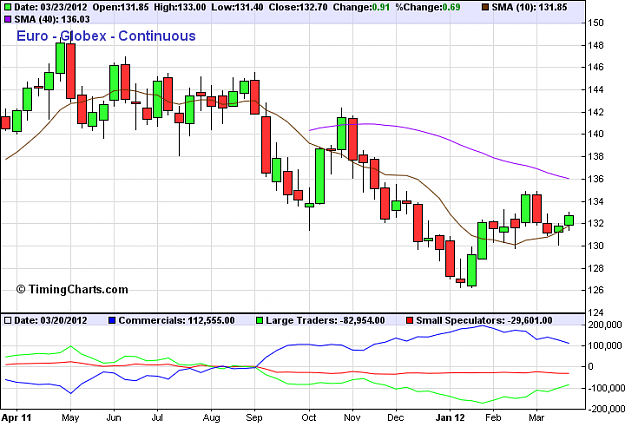
Task: Click the 'Sep' time axis label
Action: point(254,418)
